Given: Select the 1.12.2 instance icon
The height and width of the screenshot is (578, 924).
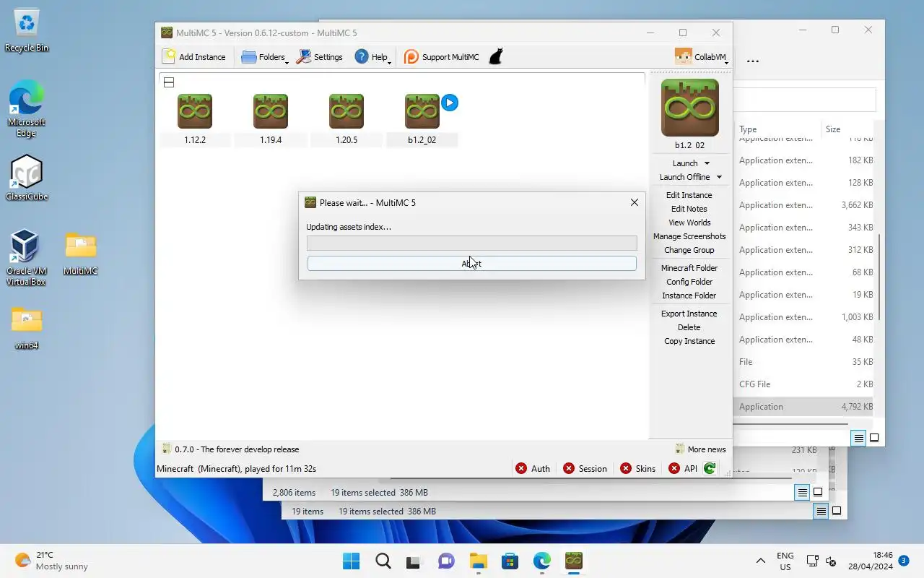Looking at the screenshot, I should (195, 111).
